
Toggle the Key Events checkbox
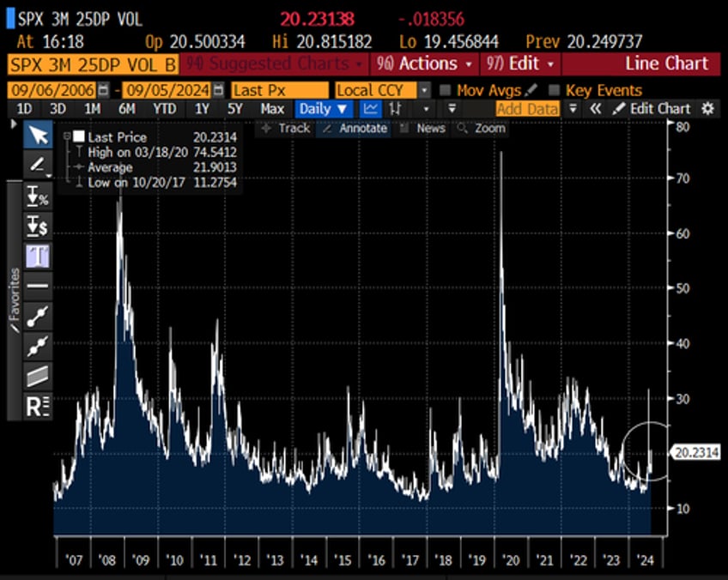coord(554,90)
